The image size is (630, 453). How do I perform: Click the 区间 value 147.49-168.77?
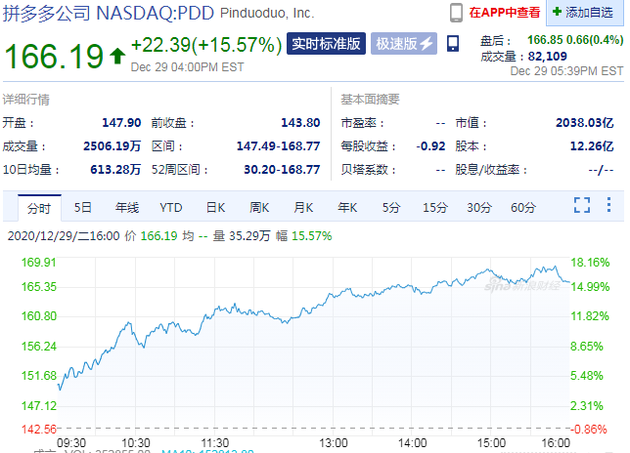278,146
